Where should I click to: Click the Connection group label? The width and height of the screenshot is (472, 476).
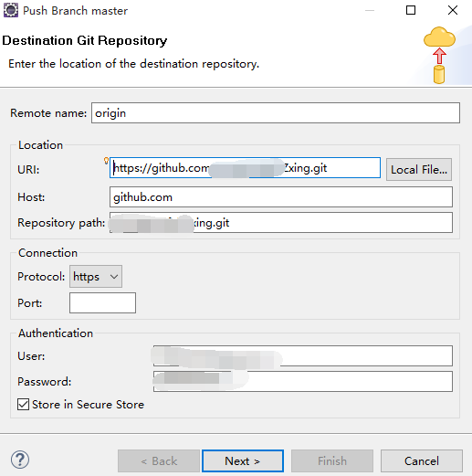pos(47,253)
